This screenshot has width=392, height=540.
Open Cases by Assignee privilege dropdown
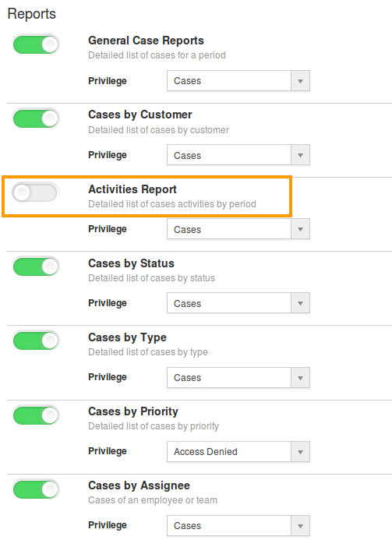pyautogui.click(x=238, y=525)
